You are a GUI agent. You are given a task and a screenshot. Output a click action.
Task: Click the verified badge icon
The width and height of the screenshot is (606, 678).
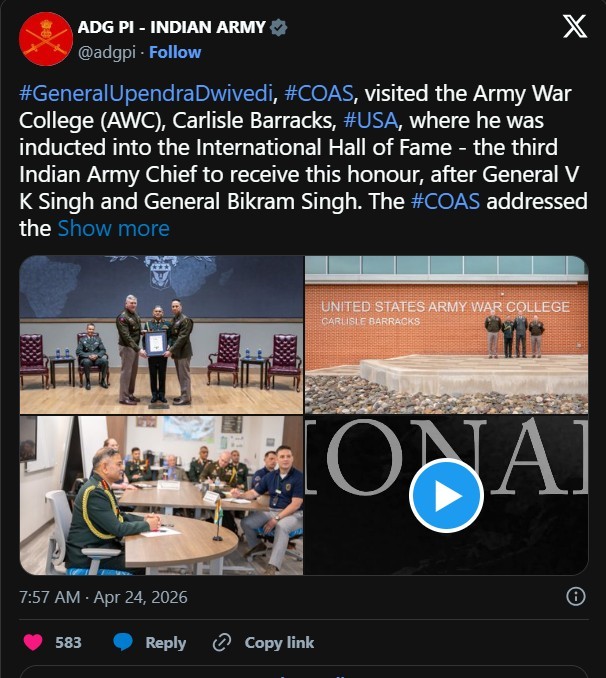279,28
